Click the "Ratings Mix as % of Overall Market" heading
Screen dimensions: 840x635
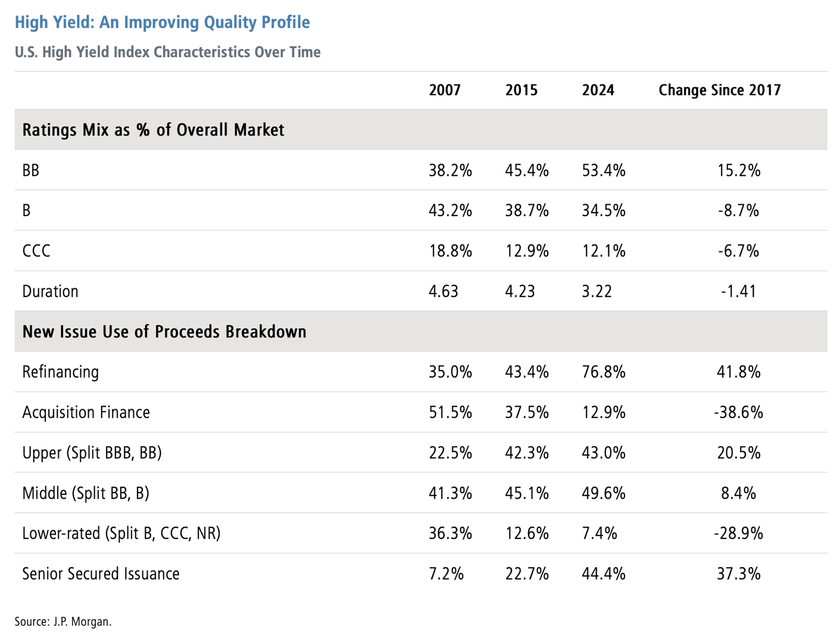pyautogui.click(x=153, y=130)
